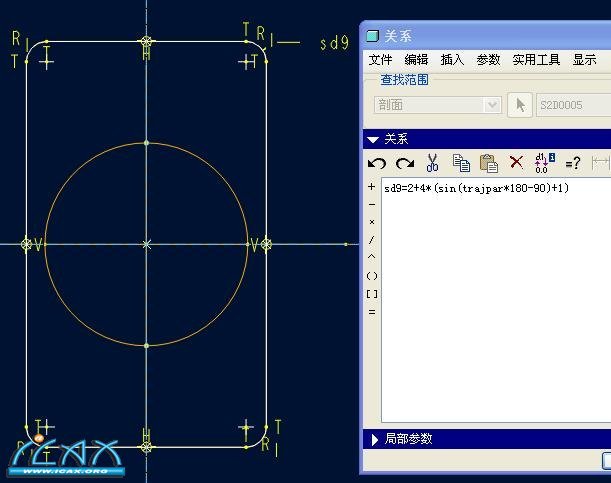Click the select arrow button beside S2D0005
This screenshot has height=483, width=611.
520,105
